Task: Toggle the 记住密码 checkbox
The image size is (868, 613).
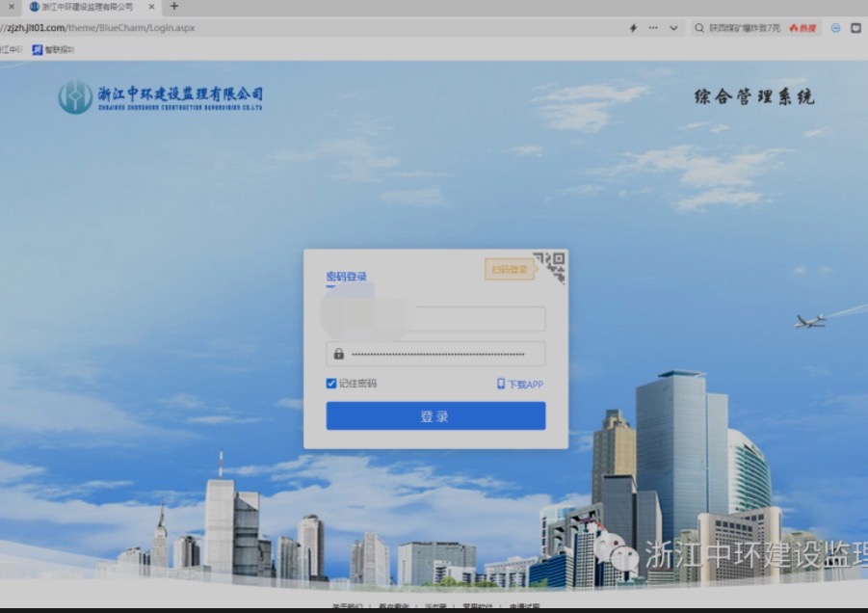Action: pyautogui.click(x=331, y=384)
